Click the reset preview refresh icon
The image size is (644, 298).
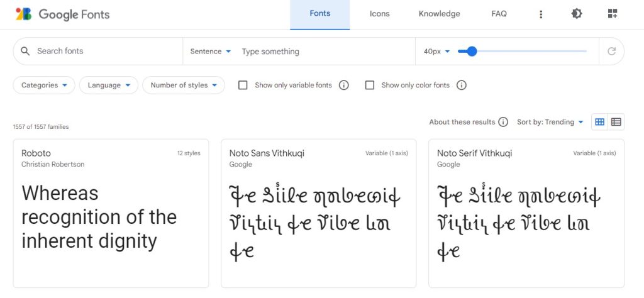click(x=611, y=52)
